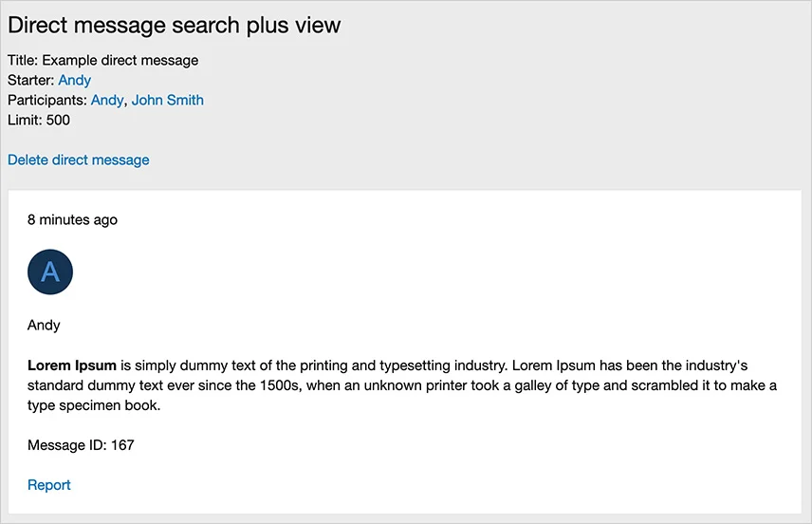Image resolution: width=812 pixels, height=524 pixels.
Task: Click the author name Andy below the avatar
Action: click(x=44, y=325)
